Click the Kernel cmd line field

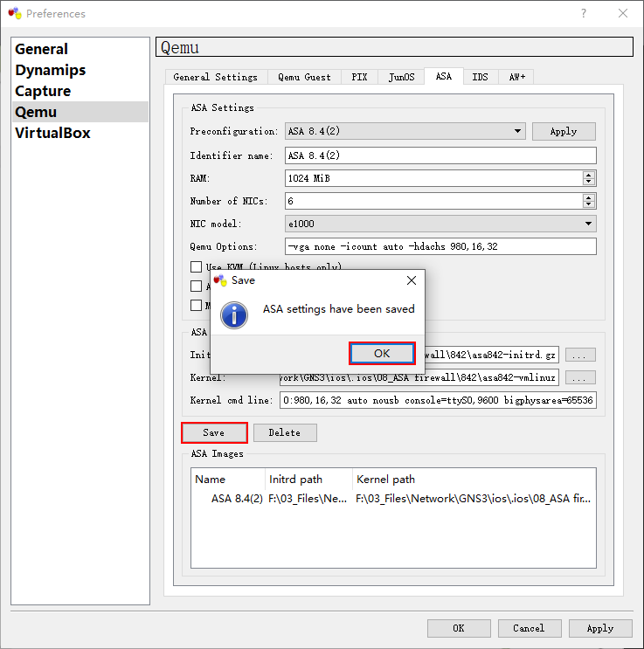[x=438, y=400]
